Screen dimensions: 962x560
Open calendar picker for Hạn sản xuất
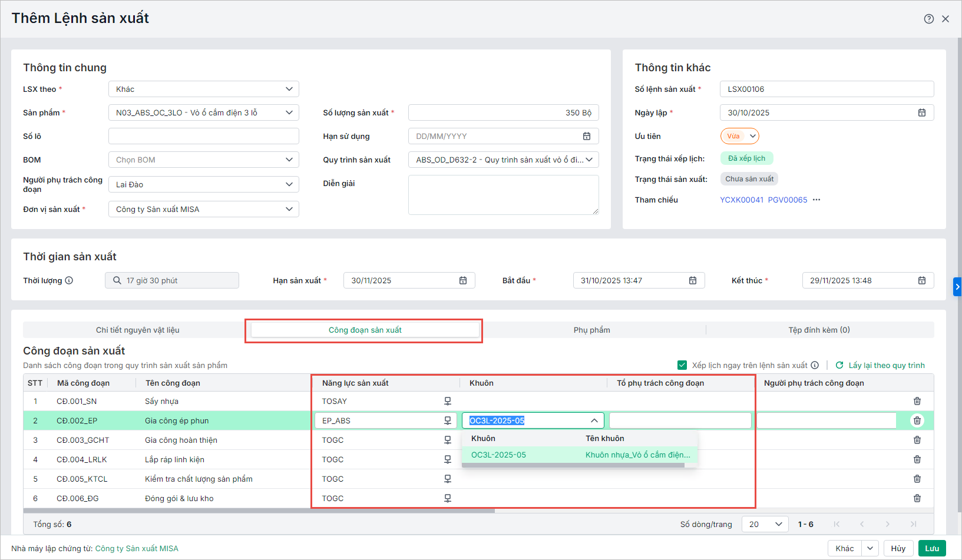tap(462, 280)
